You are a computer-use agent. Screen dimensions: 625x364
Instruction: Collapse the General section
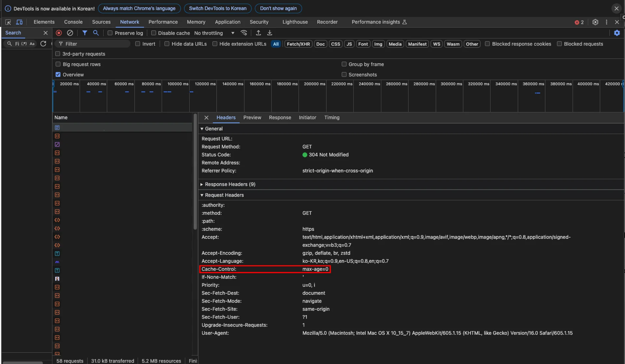pos(213,129)
